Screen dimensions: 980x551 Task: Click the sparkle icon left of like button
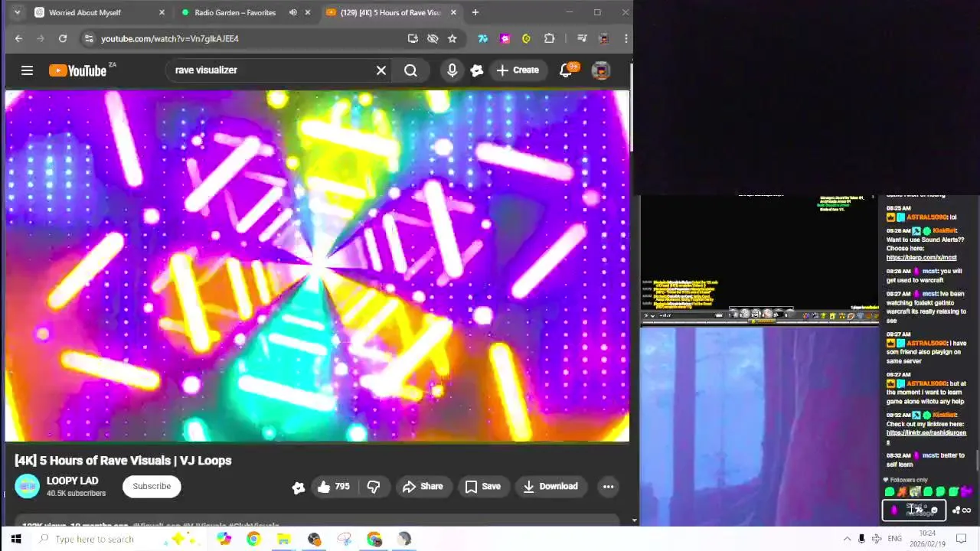298,487
